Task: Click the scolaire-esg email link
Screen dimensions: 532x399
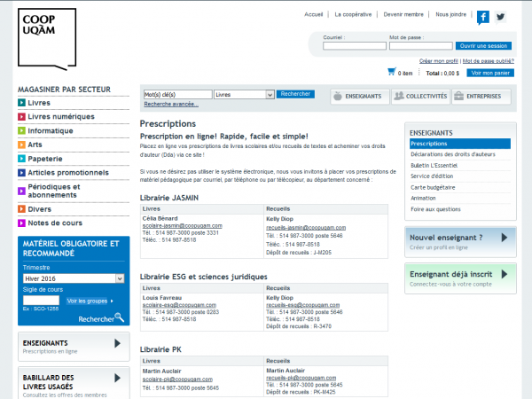Action: 179,305
